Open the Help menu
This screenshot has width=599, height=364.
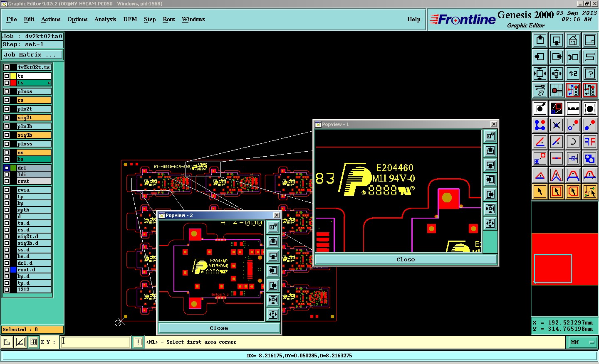click(x=414, y=19)
